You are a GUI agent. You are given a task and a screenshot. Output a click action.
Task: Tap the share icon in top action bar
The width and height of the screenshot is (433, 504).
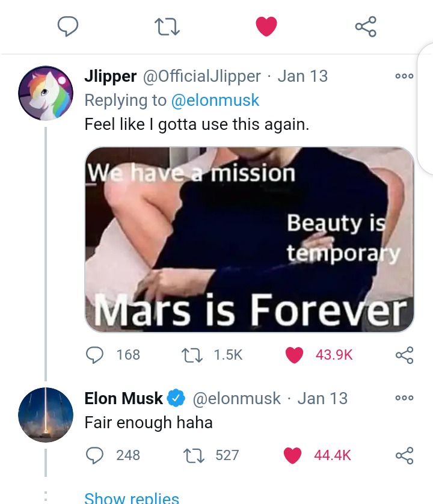[366, 26]
